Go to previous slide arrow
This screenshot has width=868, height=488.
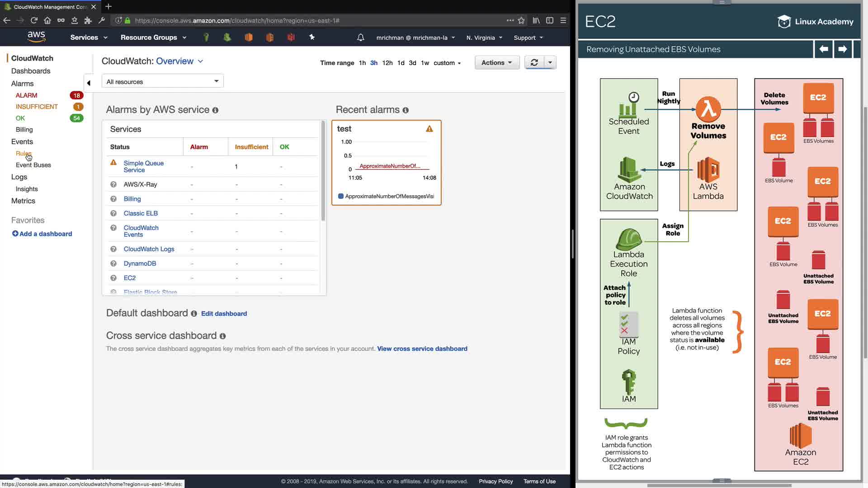pyautogui.click(x=823, y=49)
